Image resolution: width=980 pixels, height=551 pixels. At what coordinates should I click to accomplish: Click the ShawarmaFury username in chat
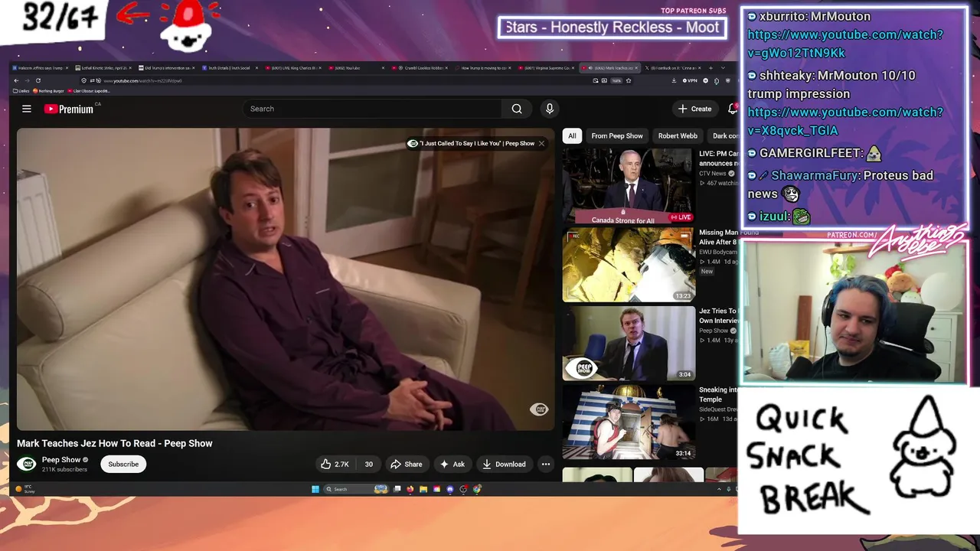point(813,175)
